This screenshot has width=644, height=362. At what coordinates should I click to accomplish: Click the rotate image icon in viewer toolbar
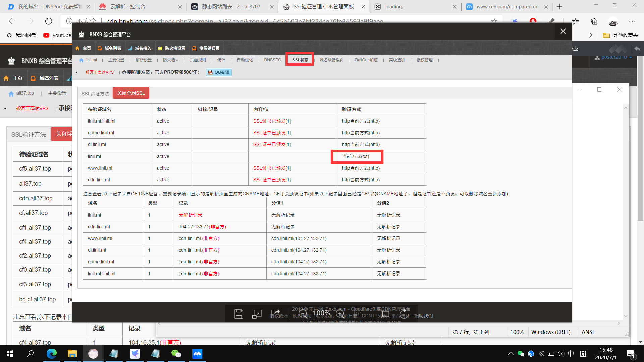pos(404,314)
